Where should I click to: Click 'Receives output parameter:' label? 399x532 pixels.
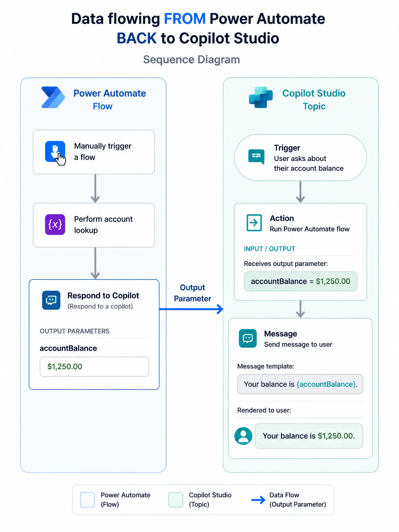286,264
